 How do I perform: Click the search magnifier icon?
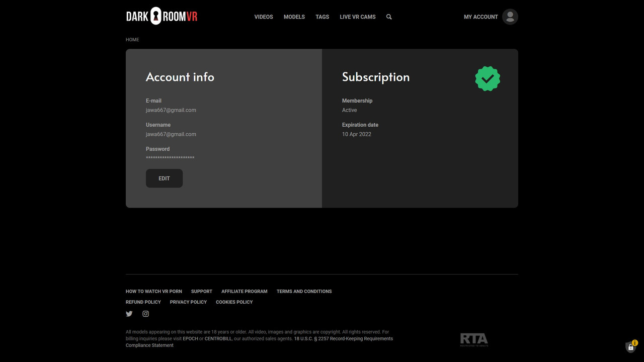click(x=389, y=17)
